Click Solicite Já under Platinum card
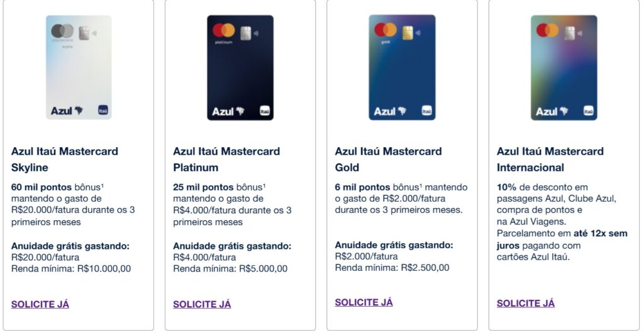The image size is (644, 335). (202, 304)
